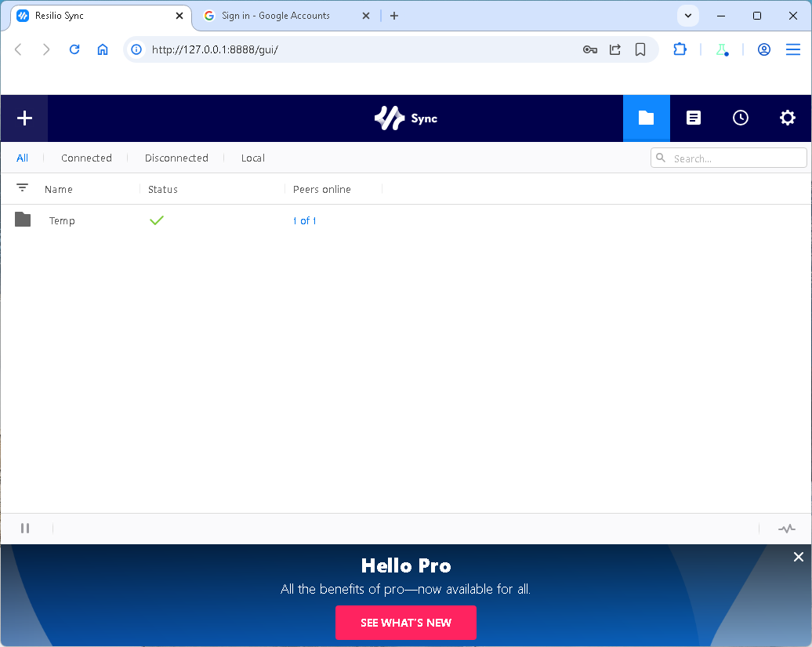The image size is (812, 647).
Task: Click the Sync logo in header
Action: tap(405, 118)
